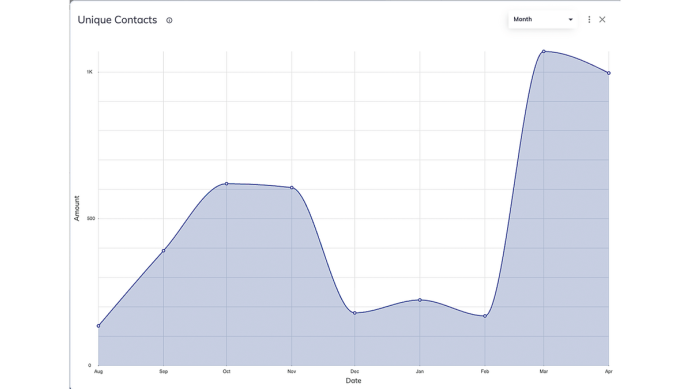The width and height of the screenshot is (690, 389).
Task: Open the Month interval dropdown
Action: 543,19
